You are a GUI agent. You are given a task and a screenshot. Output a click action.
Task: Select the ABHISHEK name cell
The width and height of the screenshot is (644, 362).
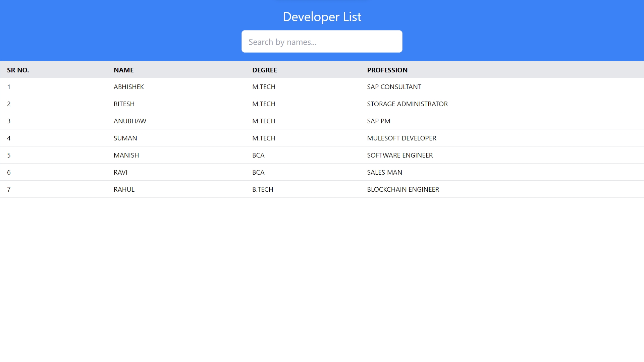[129, 87]
